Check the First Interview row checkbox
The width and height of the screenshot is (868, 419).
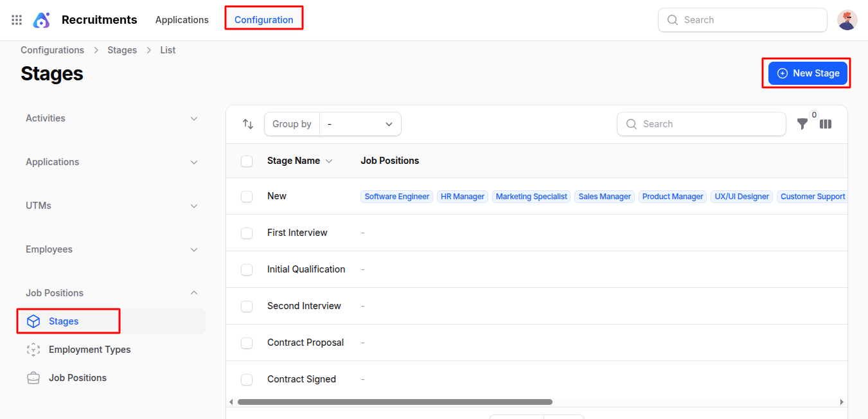click(x=247, y=233)
